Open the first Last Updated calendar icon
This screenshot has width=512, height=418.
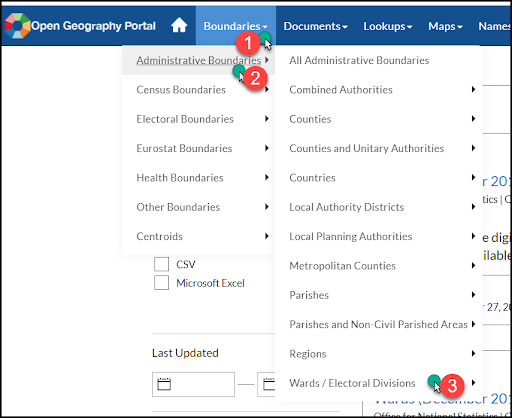click(x=164, y=384)
